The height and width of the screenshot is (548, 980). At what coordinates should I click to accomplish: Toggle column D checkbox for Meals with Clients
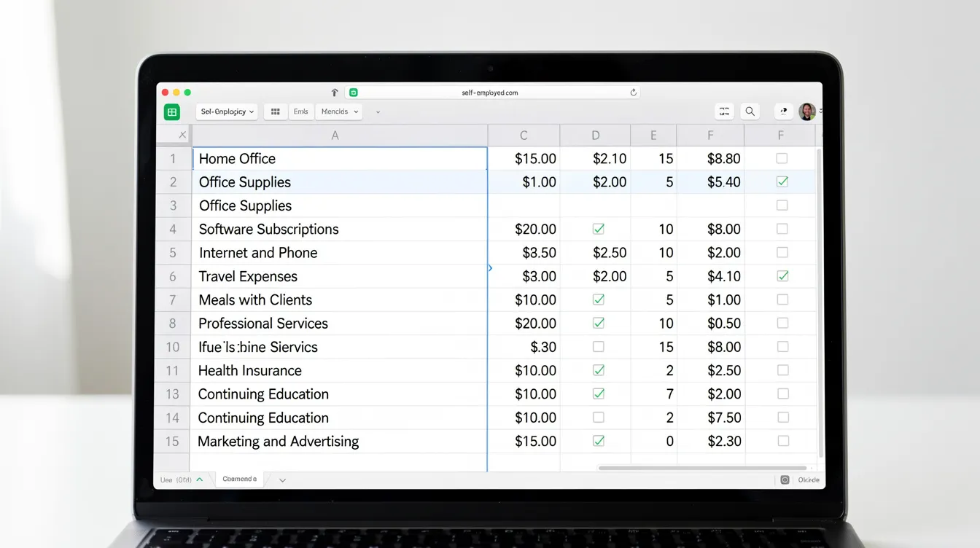click(599, 300)
